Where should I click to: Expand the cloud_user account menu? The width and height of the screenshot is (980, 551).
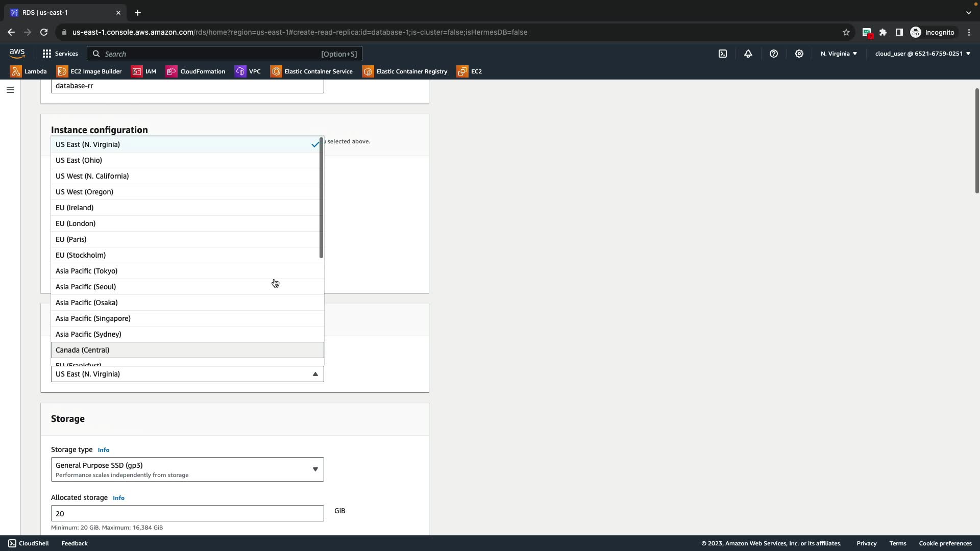coord(922,54)
